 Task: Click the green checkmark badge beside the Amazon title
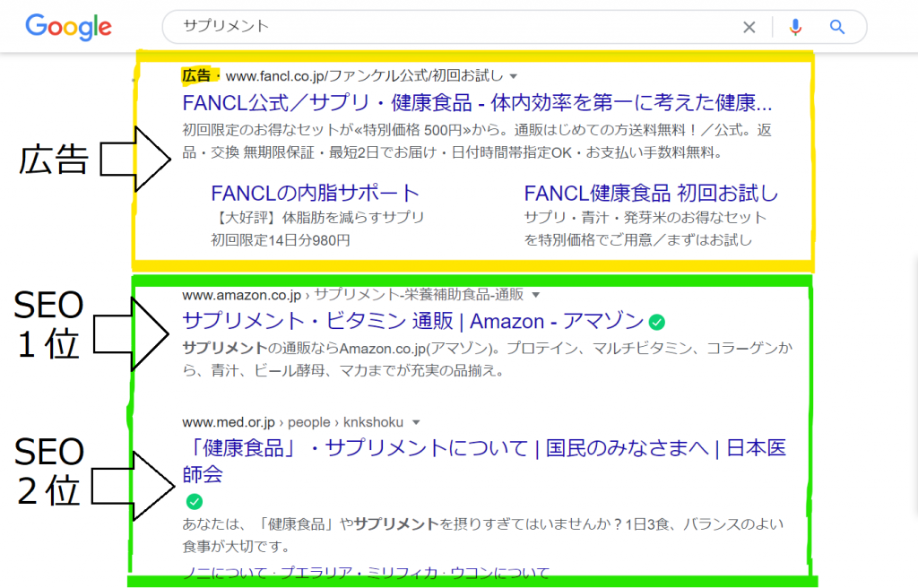pos(657,322)
